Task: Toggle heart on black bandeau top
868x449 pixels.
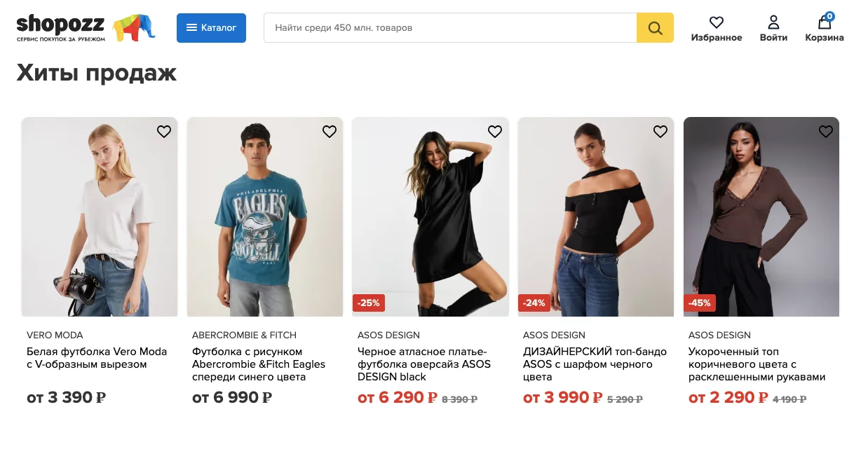Action: (x=660, y=132)
